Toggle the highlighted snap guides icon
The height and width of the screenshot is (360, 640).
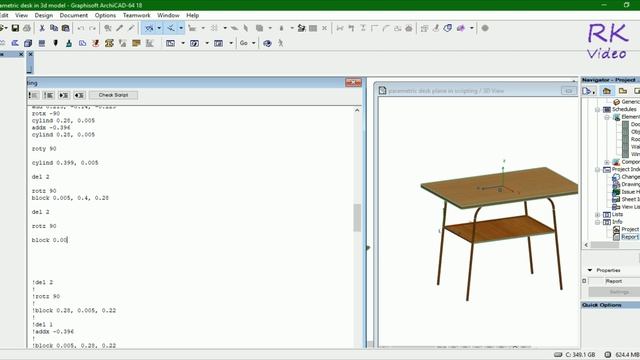pos(171,28)
